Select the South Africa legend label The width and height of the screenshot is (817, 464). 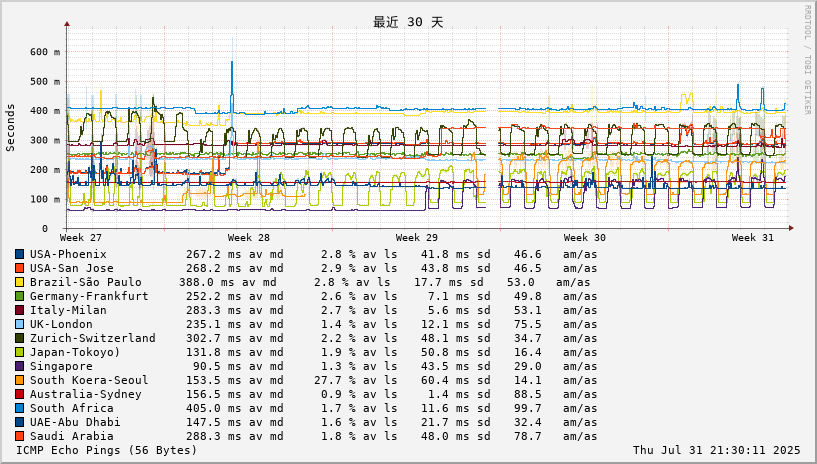(71, 408)
